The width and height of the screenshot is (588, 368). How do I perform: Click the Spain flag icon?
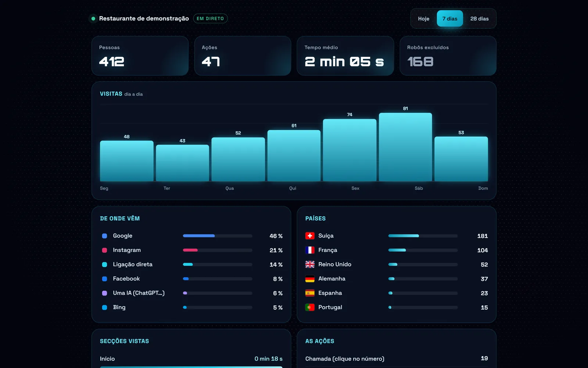pos(310,293)
